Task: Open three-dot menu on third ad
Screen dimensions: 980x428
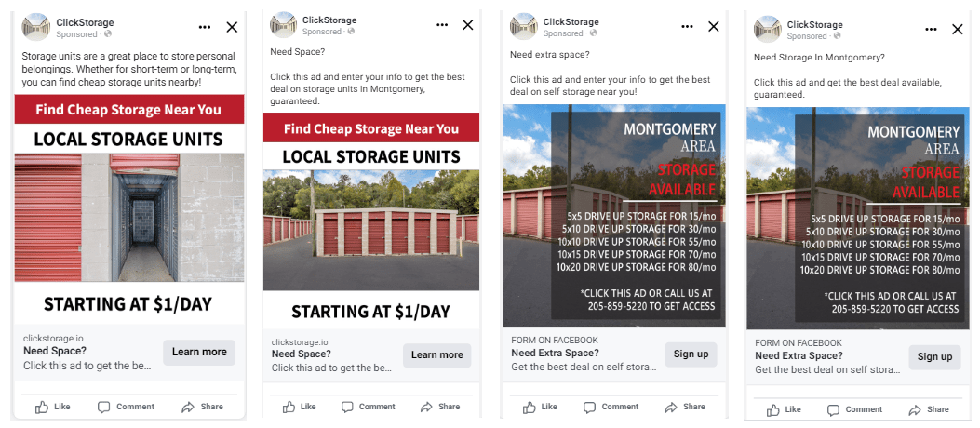Action: (x=688, y=26)
